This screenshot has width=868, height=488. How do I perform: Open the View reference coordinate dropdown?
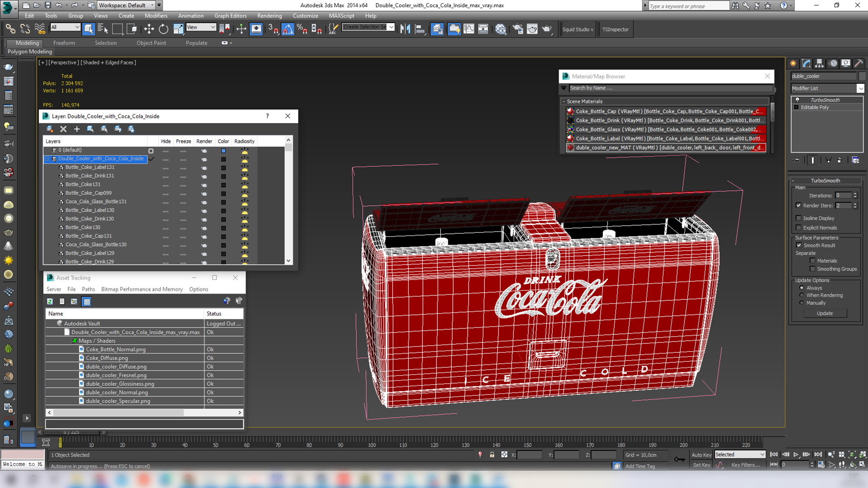point(201,27)
